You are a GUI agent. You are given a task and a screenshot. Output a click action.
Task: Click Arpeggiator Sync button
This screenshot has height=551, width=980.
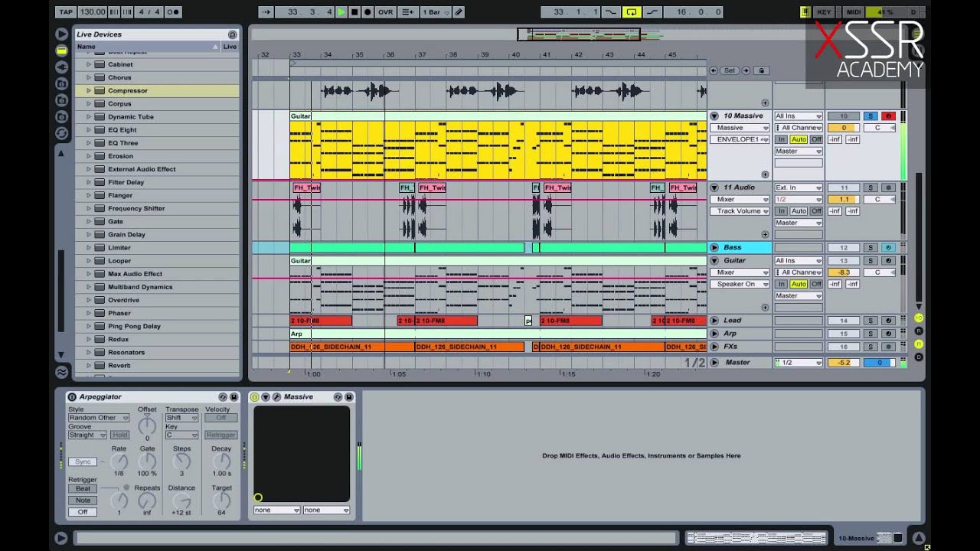83,461
